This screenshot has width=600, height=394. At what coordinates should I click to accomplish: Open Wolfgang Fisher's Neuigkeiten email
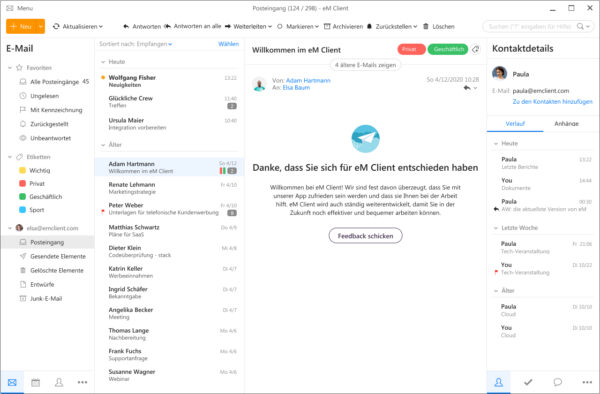point(169,81)
